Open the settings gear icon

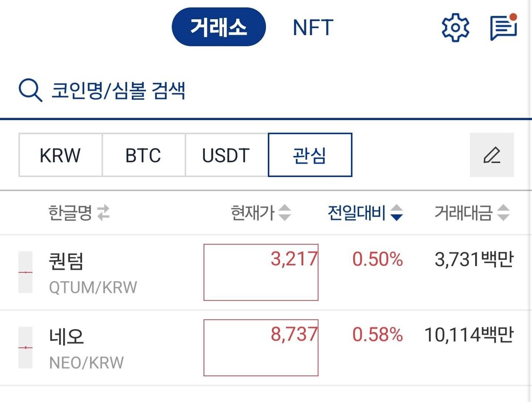click(455, 28)
